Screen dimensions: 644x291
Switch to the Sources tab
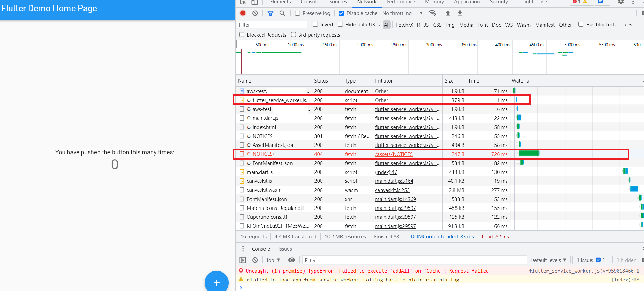pyautogui.click(x=338, y=2)
